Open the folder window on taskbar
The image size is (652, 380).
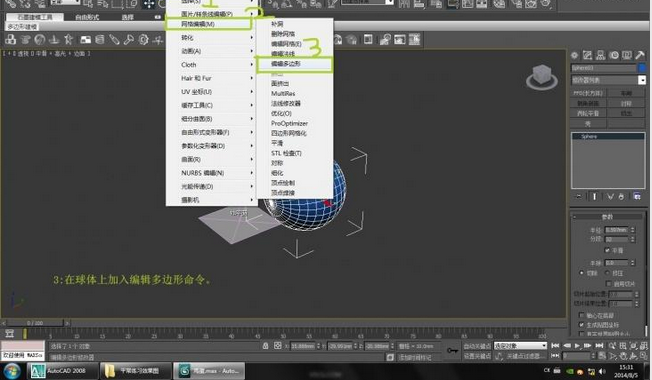(136, 370)
